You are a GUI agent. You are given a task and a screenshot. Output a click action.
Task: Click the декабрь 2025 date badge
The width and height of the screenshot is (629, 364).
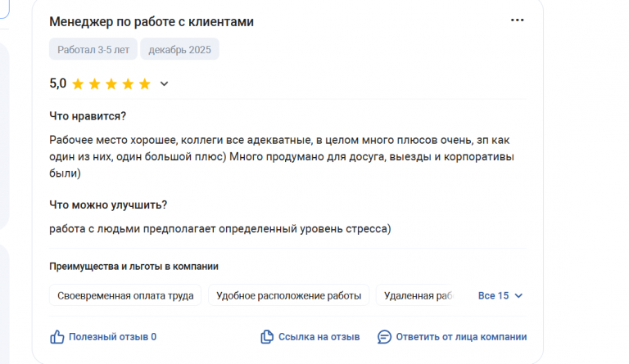click(179, 50)
